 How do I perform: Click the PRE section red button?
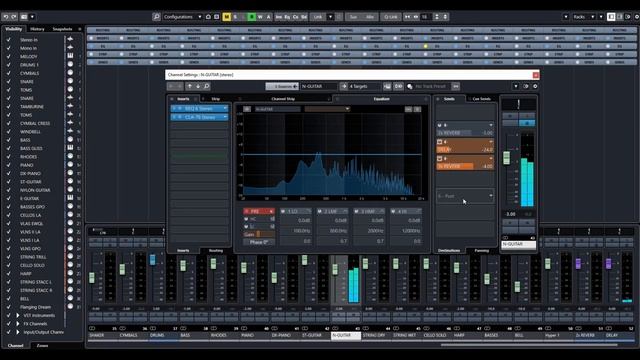click(x=259, y=211)
